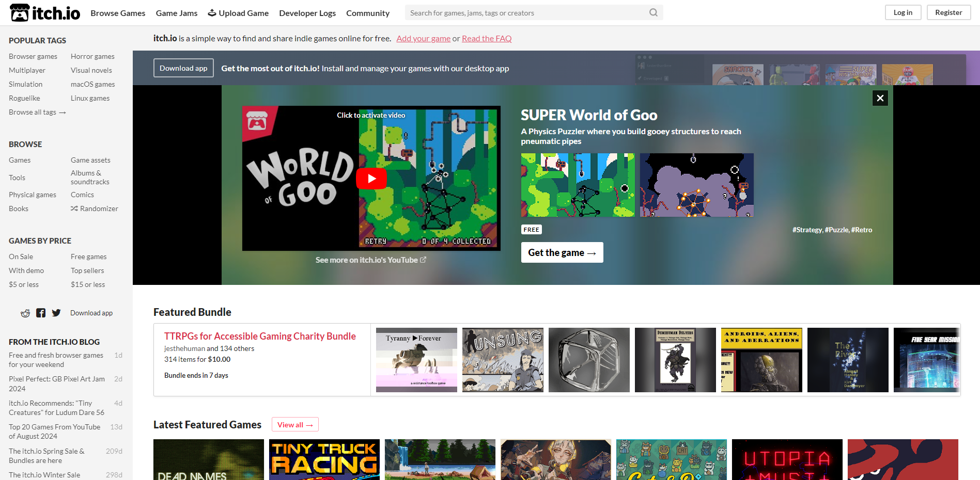Screen dimensions: 980x480
Task: Open the Read the FAQ link
Action: tap(486, 38)
